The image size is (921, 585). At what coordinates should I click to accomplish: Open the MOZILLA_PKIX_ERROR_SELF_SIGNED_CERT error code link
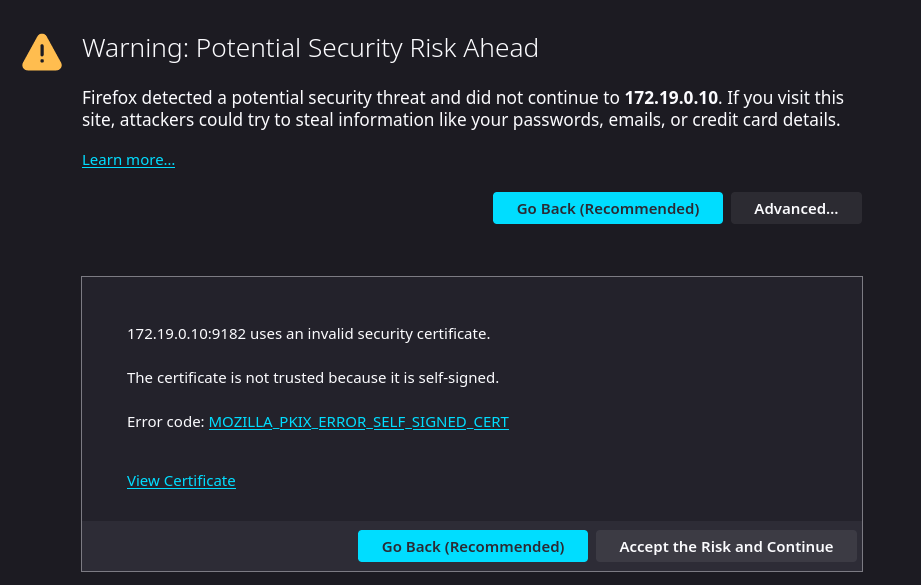[358, 422]
